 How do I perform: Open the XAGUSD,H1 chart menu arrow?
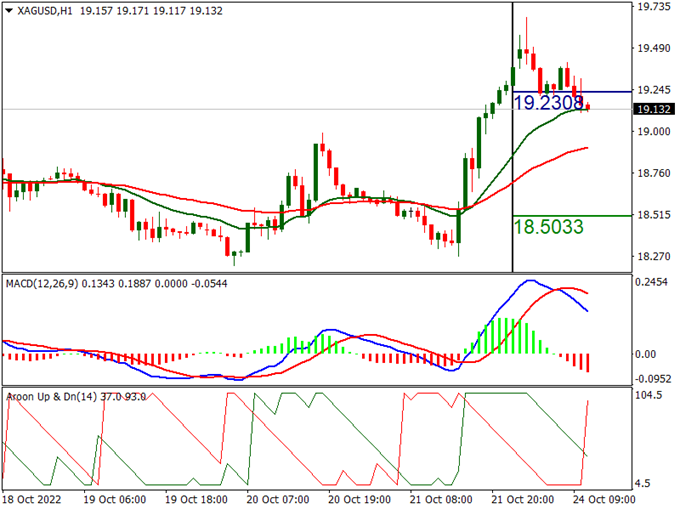(x=9, y=11)
